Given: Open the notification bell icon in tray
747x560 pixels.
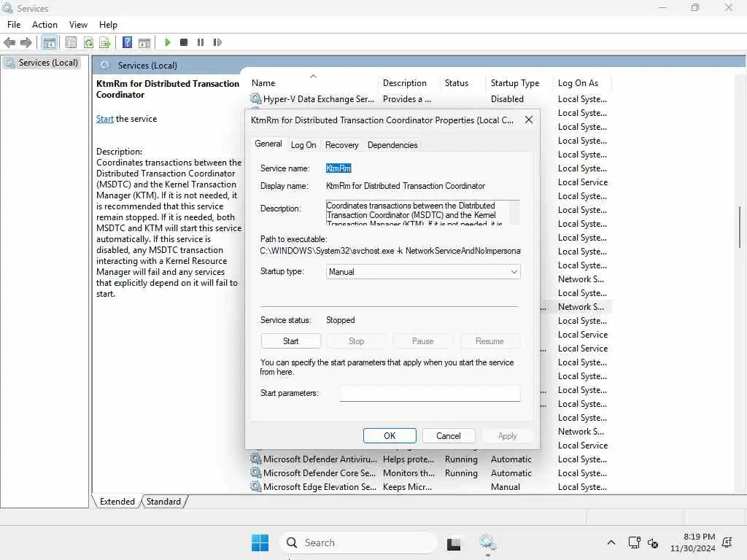Looking at the screenshot, I should click(x=727, y=542).
